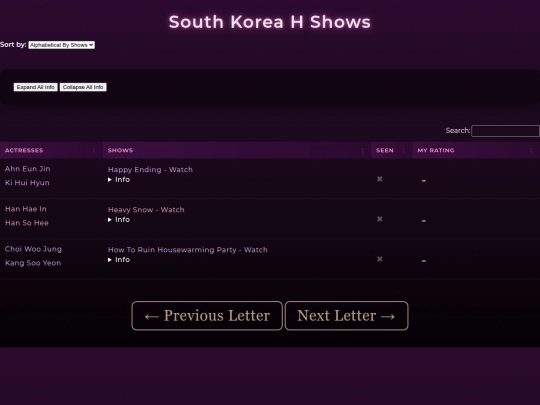Click the seen X icon for Heavy Snow

coord(380,219)
